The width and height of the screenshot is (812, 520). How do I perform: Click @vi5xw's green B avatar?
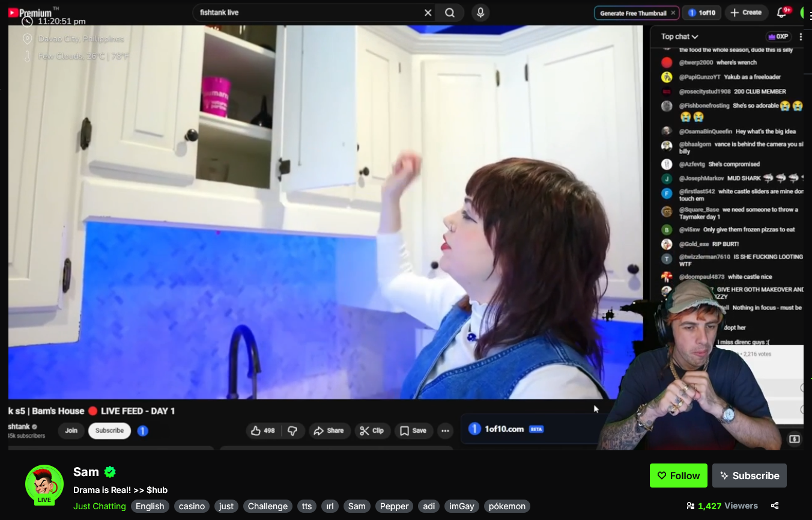pos(667,230)
